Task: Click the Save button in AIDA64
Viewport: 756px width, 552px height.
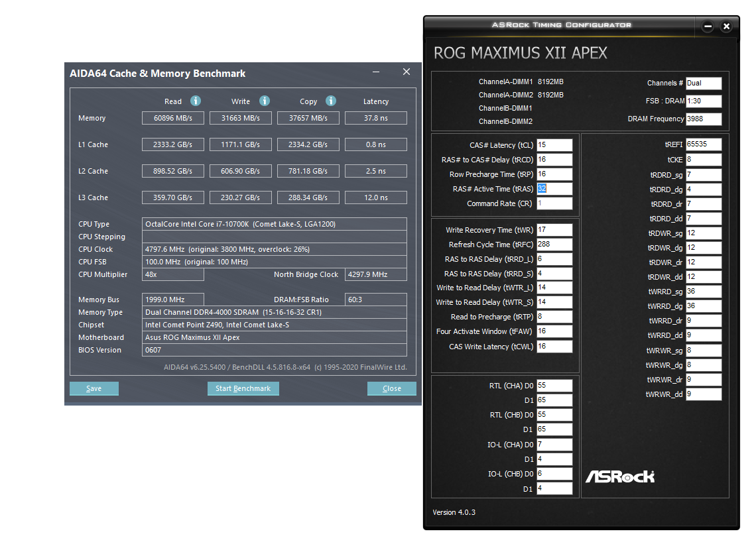Action: 94,389
